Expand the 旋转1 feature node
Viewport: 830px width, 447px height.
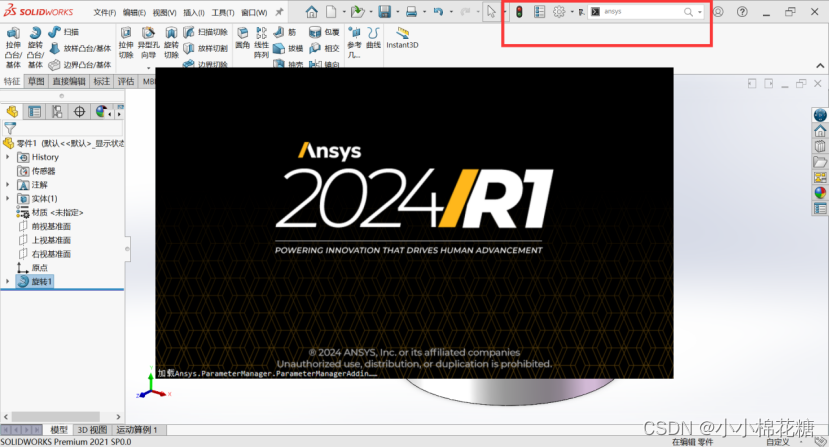(x=7, y=282)
